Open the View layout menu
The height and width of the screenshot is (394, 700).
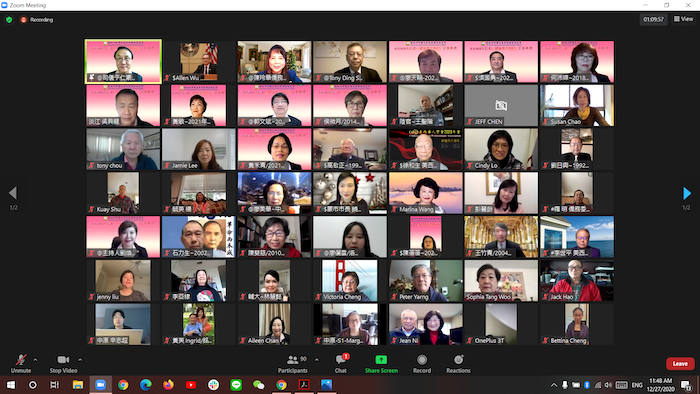tap(683, 19)
